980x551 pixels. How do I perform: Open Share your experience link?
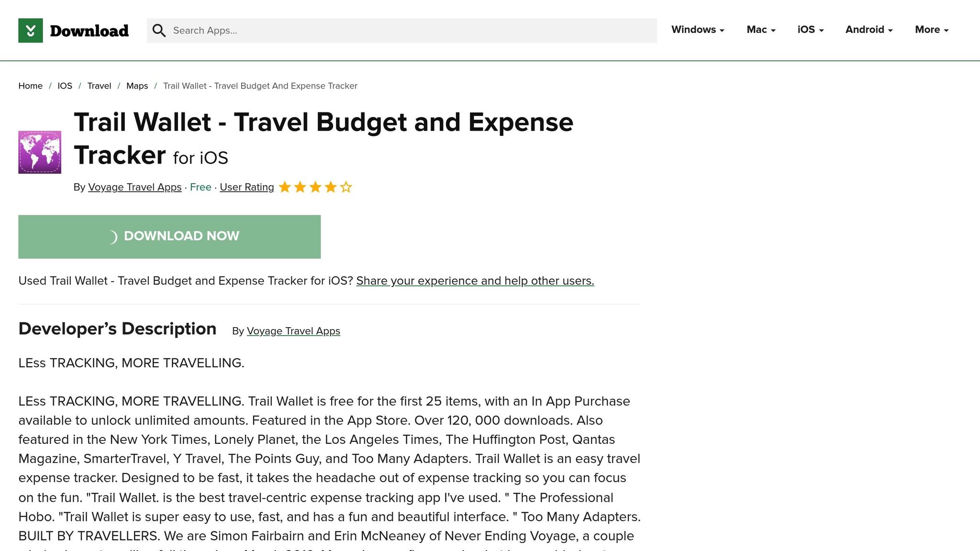click(x=475, y=281)
